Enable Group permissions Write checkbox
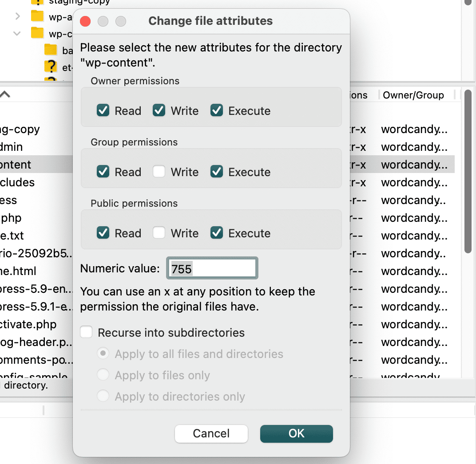The height and width of the screenshot is (464, 476). 159,172
